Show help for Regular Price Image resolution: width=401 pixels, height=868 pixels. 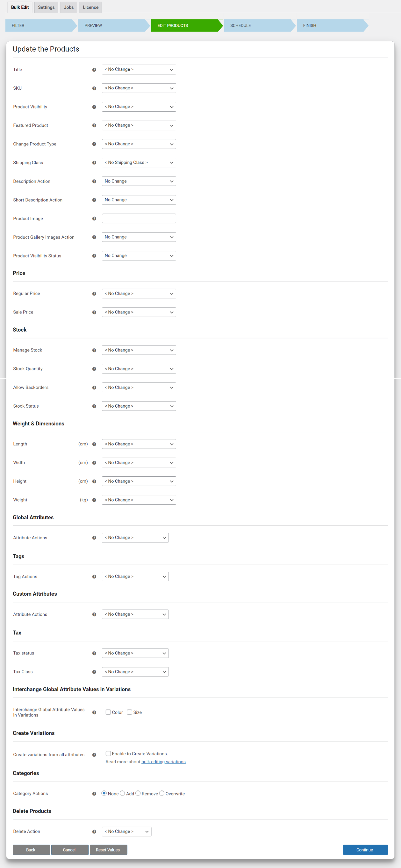click(94, 294)
